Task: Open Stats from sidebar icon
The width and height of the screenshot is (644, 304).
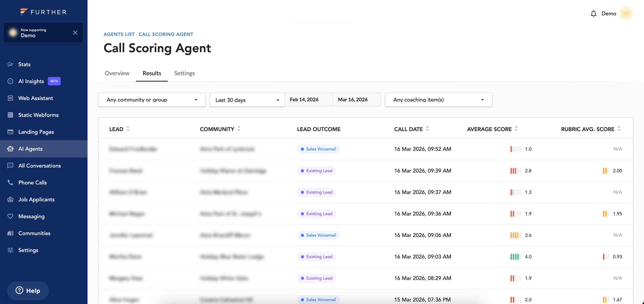Action: click(10, 64)
